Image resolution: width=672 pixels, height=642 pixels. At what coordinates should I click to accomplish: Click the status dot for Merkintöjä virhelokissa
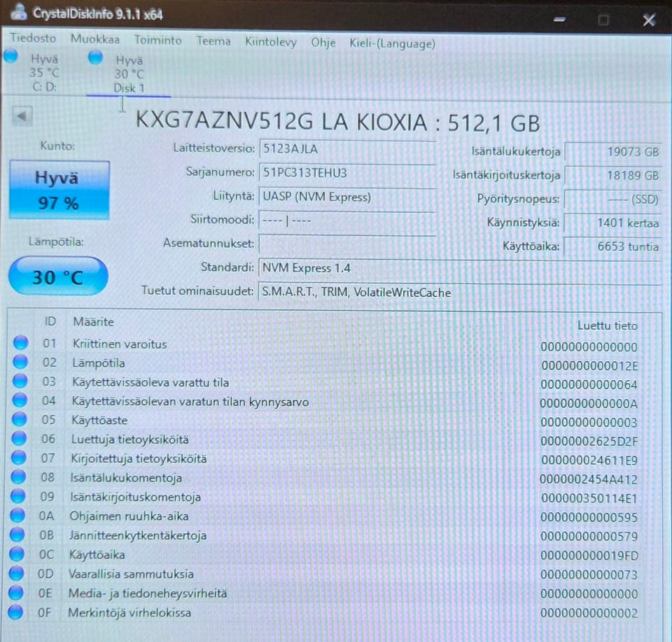[20, 612]
